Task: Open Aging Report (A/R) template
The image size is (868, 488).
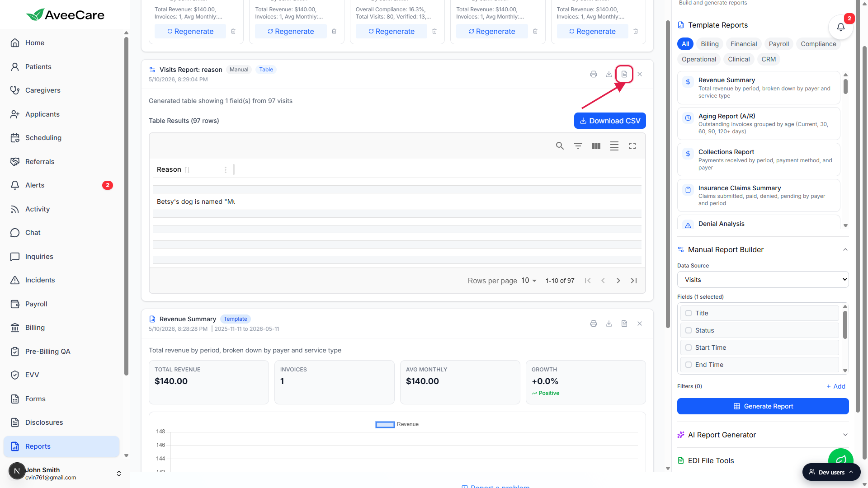Action: [759, 123]
